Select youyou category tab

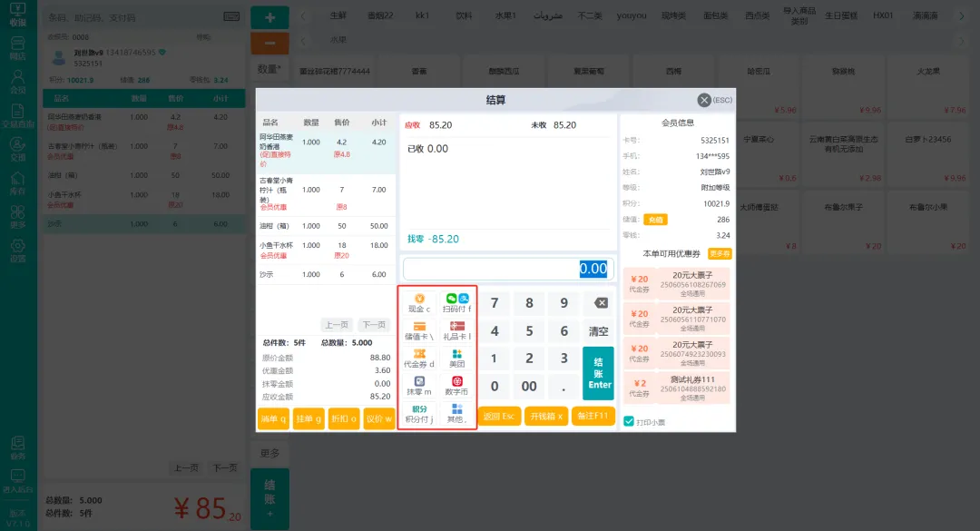tap(632, 15)
